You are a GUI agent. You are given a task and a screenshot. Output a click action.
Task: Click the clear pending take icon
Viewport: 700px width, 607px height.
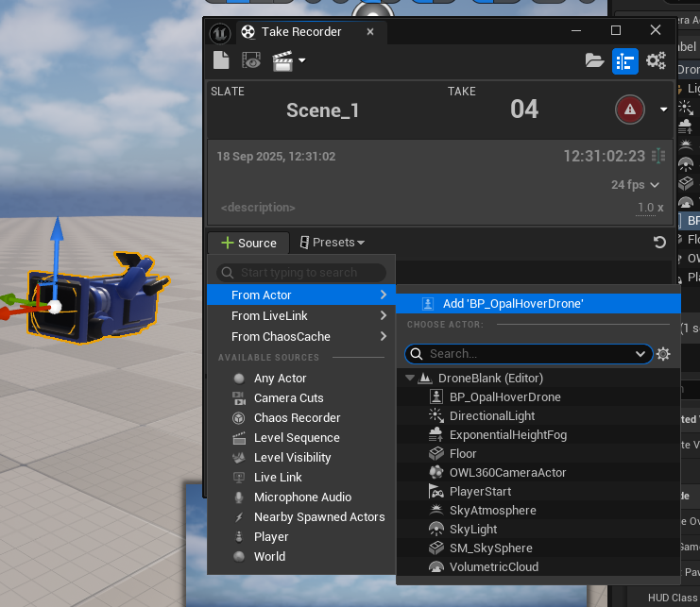pyautogui.click(x=220, y=61)
